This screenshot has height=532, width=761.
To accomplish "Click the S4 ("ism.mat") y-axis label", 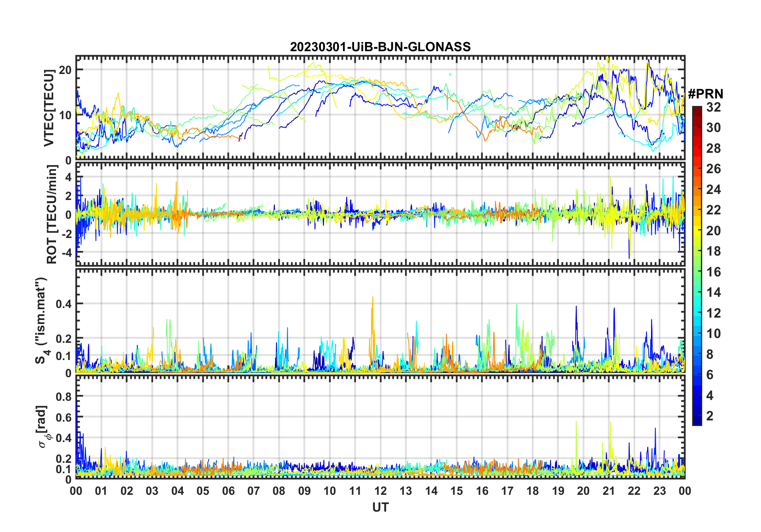I will coord(41,321).
